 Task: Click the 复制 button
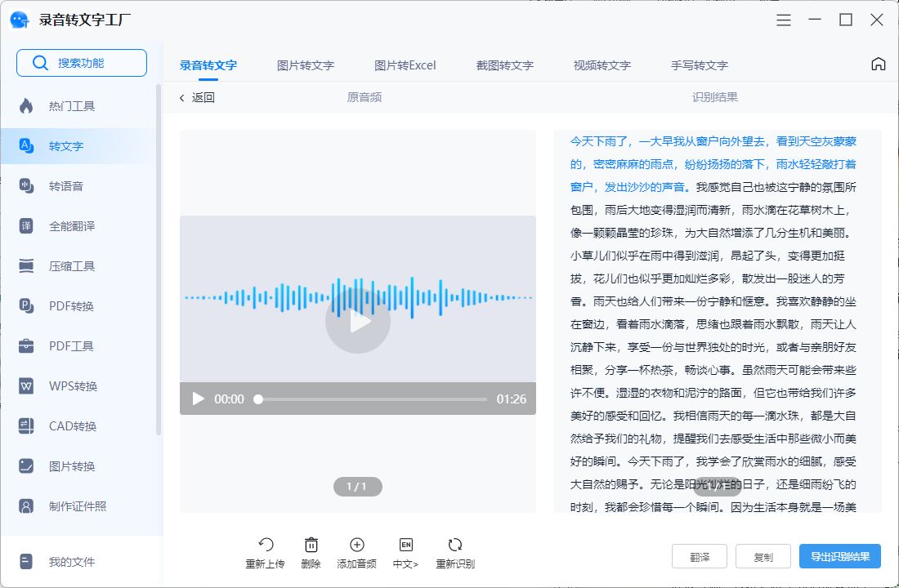(763, 556)
